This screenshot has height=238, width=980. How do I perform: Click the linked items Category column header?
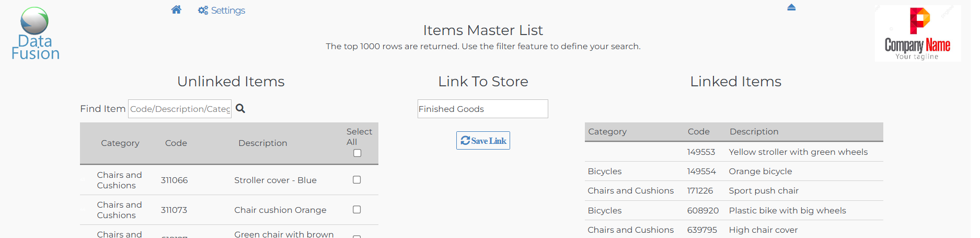pyautogui.click(x=607, y=132)
